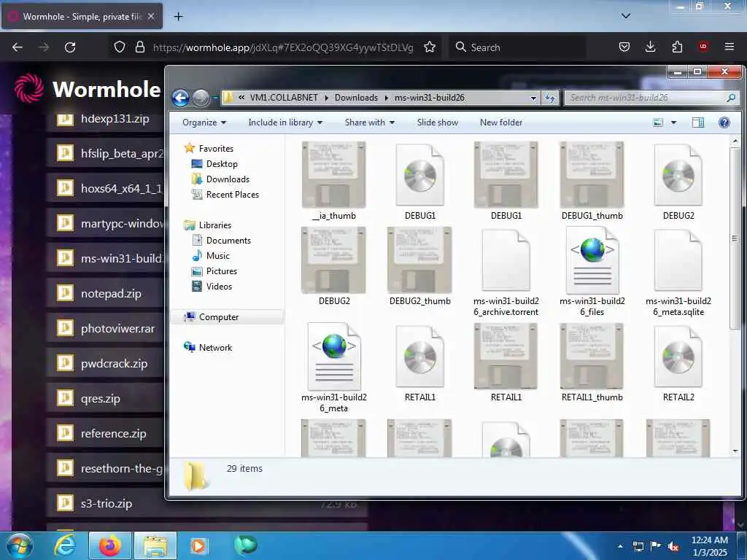Select the ms-win31-build26_meta web document
The height and width of the screenshot is (560, 747).
pyautogui.click(x=334, y=368)
